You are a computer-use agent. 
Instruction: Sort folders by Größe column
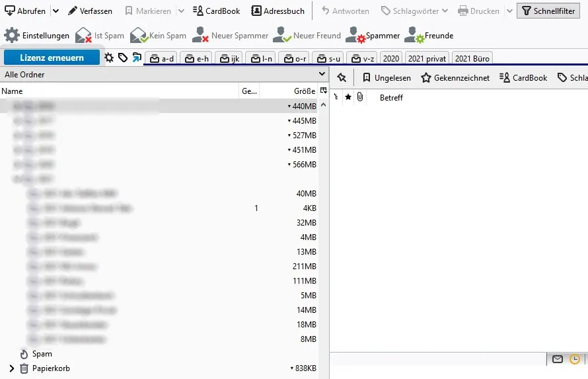click(289, 91)
